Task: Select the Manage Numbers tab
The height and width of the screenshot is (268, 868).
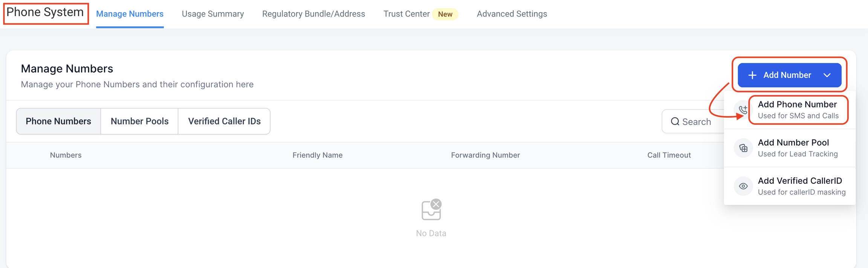Action: pos(130,14)
